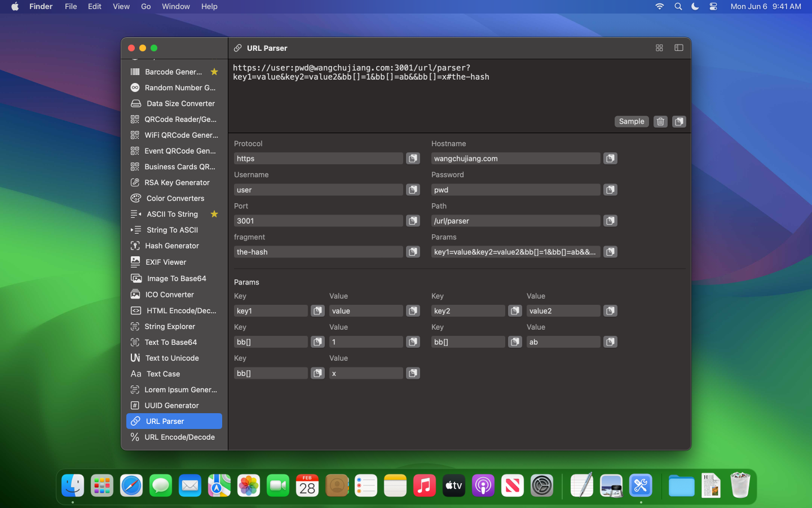Copy the Port value 3001
The height and width of the screenshot is (508, 812).
[x=413, y=221]
